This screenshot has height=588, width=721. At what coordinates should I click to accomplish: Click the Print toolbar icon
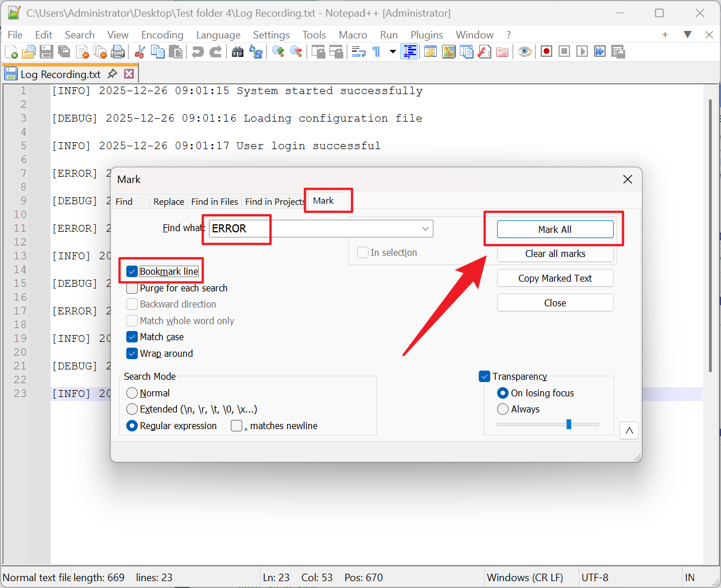click(118, 52)
